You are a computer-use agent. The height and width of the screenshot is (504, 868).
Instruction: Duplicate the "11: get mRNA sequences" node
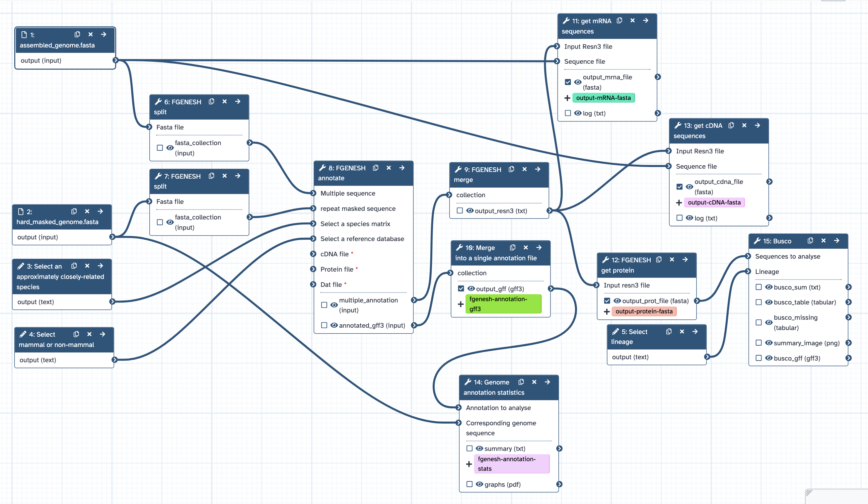(x=619, y=20)
